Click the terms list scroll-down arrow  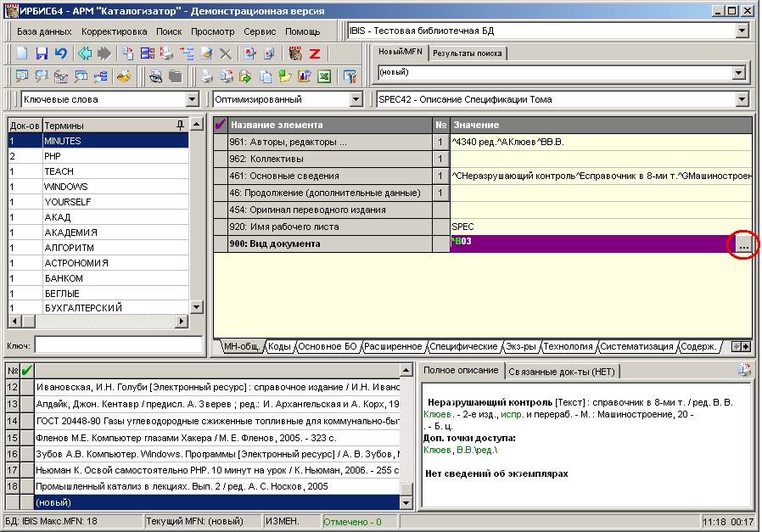(196, 307)
